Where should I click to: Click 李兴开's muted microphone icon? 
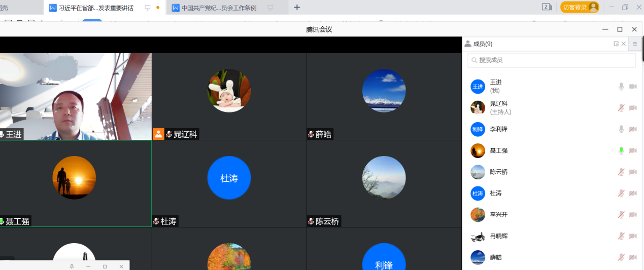tap(621, 215)
